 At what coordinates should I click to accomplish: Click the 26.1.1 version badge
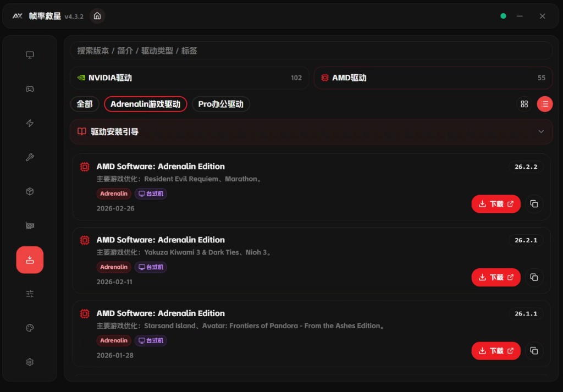point(526,313)
